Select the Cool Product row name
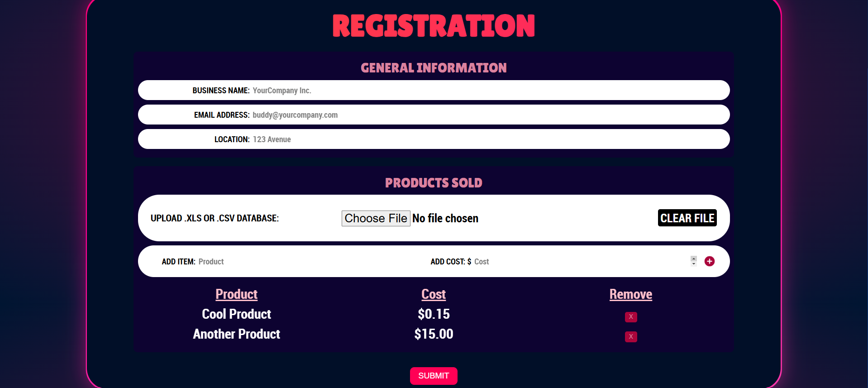The image size is (868, 388). (x=236, y=314)
